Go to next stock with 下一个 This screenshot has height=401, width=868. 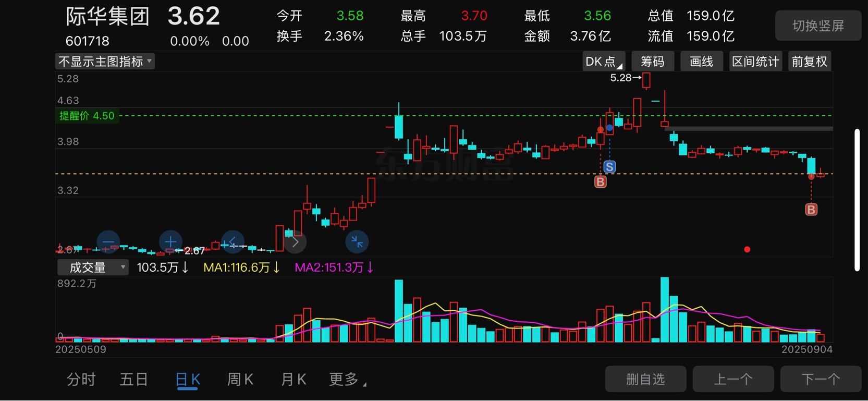[x=821, y=379]
